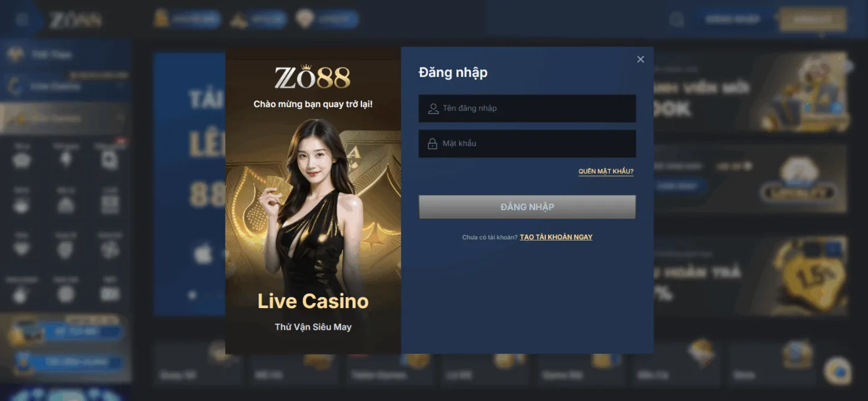This screenshot has height=401, width=868.
Task: Click the gold sign-up button in header
Action: (813, 19)
